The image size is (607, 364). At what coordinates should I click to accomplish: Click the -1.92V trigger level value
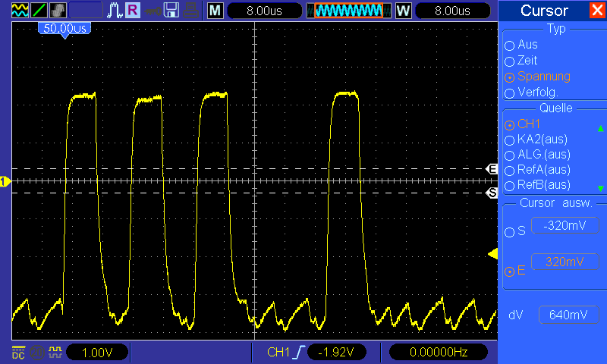point(336,353)
